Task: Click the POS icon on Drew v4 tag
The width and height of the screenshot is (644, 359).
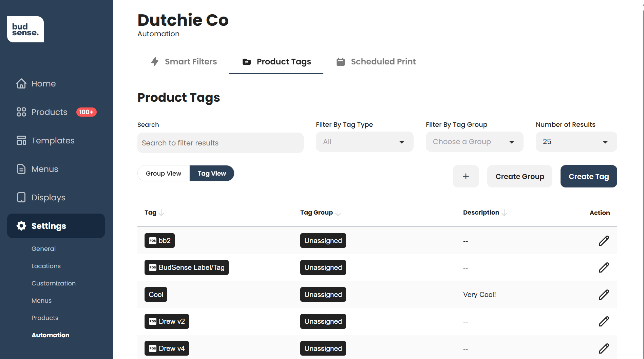Action: point(153,348)
